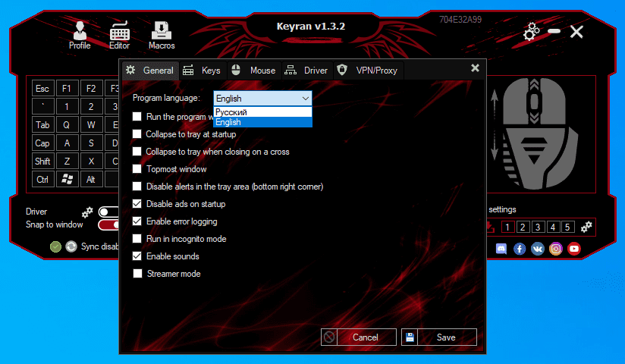625x364 pixels.
Task: Close the settings dialog with X
Action: tap(475, 68)
